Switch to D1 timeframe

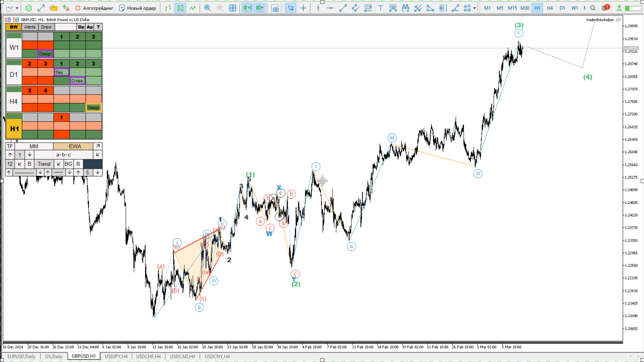562,8
